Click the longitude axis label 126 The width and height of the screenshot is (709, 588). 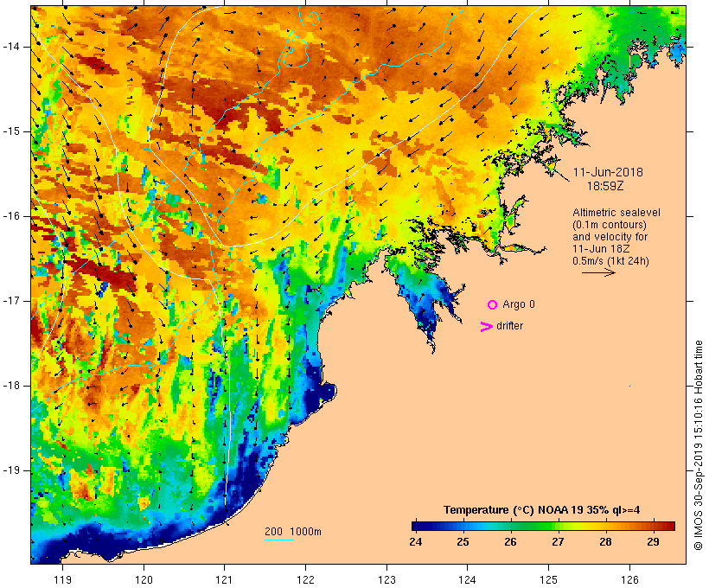[629, 579]
